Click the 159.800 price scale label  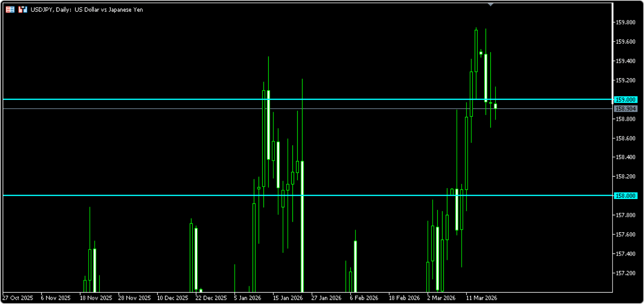pyautogui.click(x=625, y=22)
